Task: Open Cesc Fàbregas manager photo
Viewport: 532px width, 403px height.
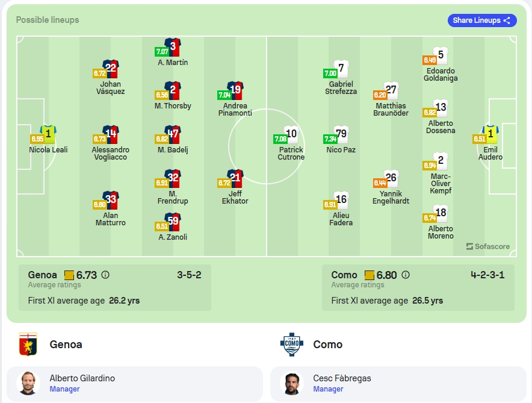Action: tap(292, 383)
